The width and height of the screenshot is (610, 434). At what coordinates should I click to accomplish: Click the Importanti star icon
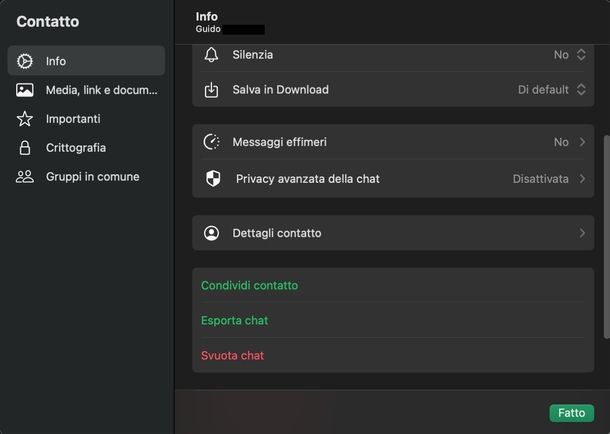coord(25,119)
